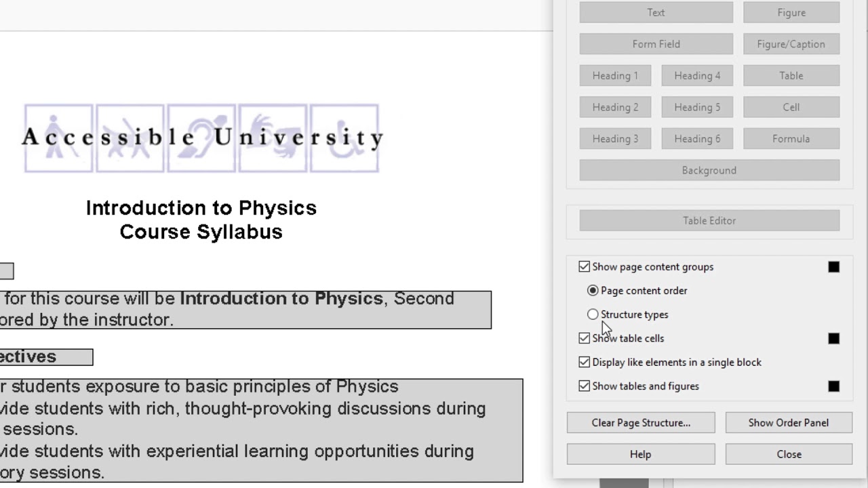Select Page content order radio button
This screenshot has height=488, width=868.
[x=593, y=291]
